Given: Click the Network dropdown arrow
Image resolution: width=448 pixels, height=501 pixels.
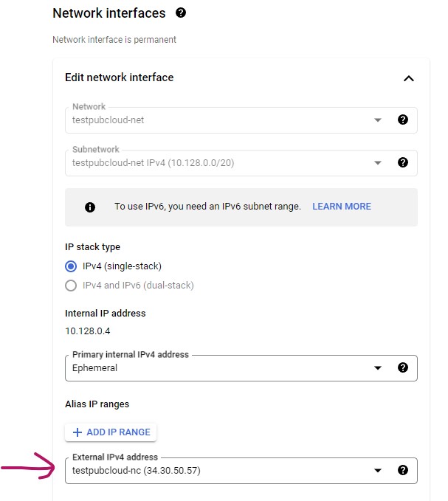Looking at the screenshot, I should point(378,120).
